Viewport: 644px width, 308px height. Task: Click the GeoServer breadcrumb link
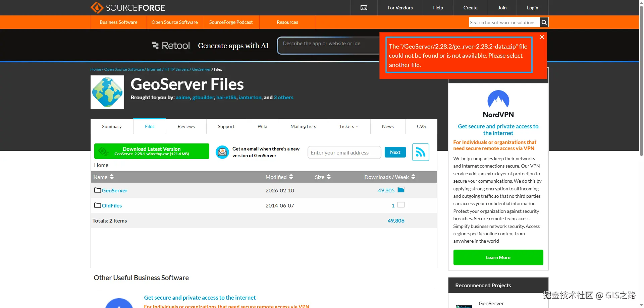point(201,69)
